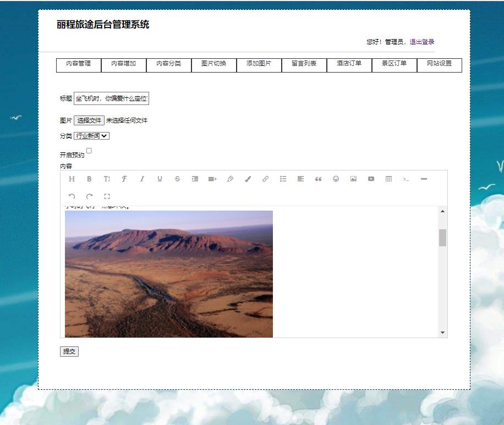The image size is (504, 425).
Task: Open the 内容管理 menu tab
Action: (79, 65)
